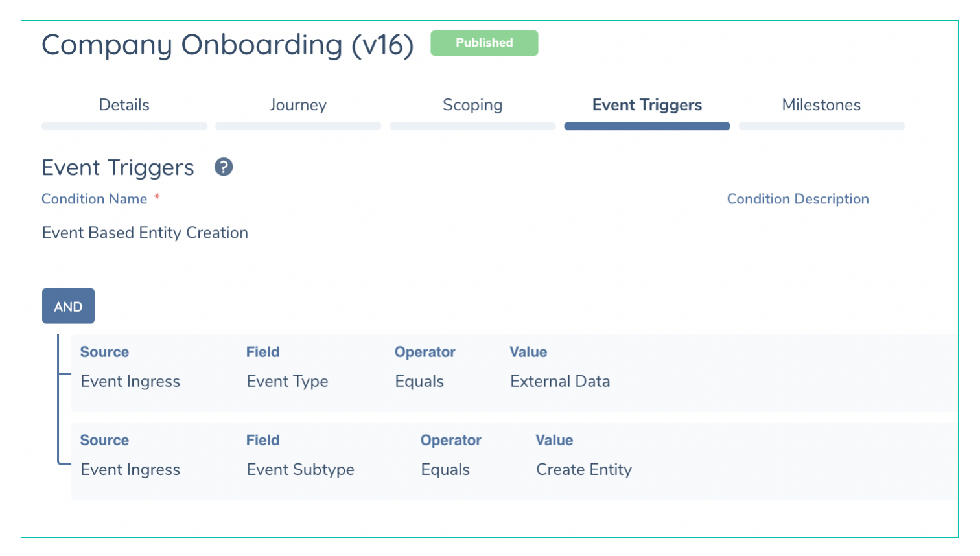
Task: Click the Condition Name label
Action: pyautogui.click(x=95, y=199)
